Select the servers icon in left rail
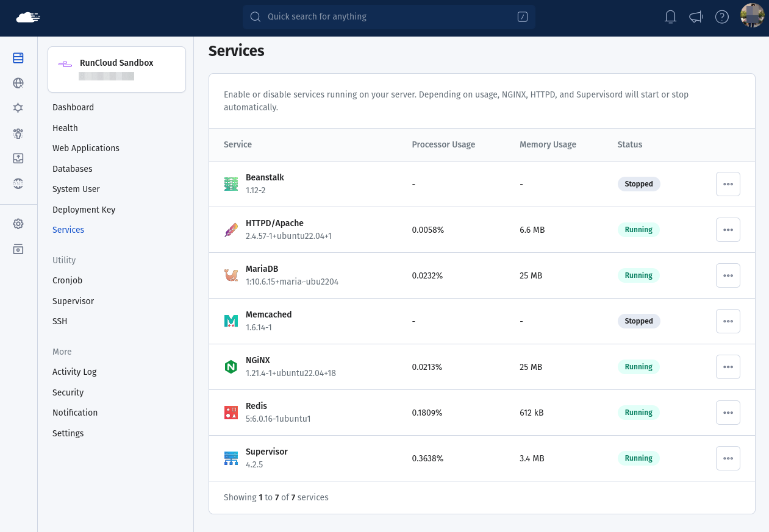Screen dimensions: 769x532 tap(18, 58)
